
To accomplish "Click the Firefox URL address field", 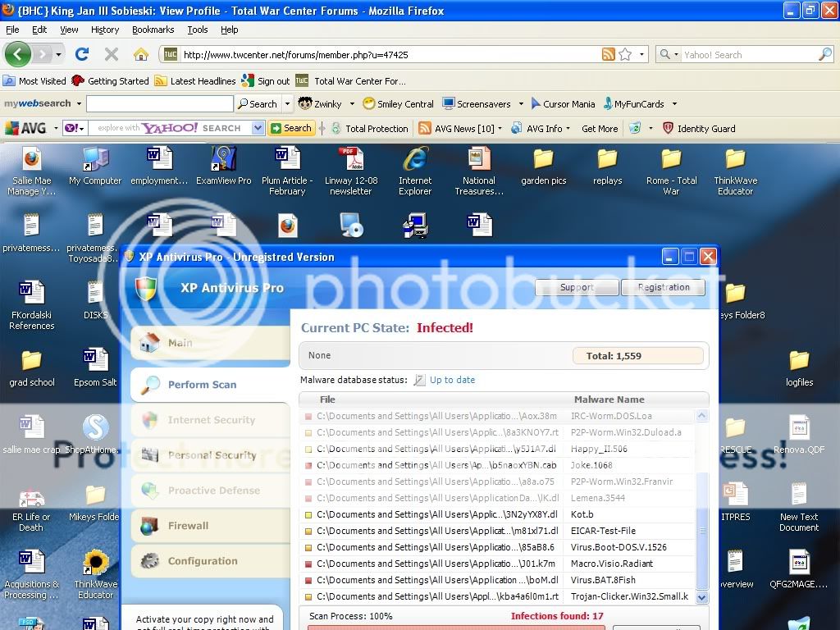I will pyautogui.click(x=386, y=55).
